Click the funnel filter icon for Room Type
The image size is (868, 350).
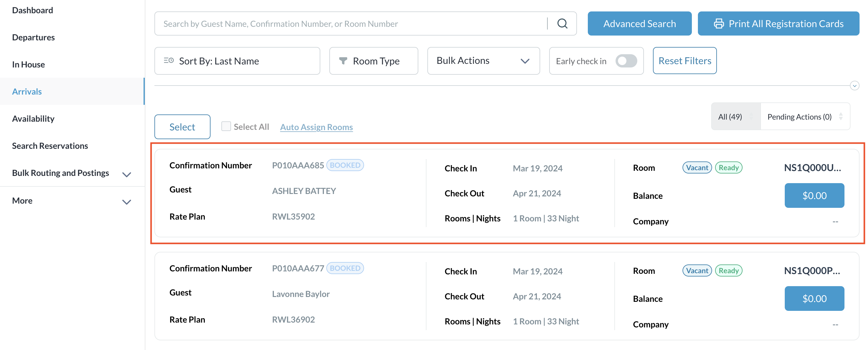(343, 61)
